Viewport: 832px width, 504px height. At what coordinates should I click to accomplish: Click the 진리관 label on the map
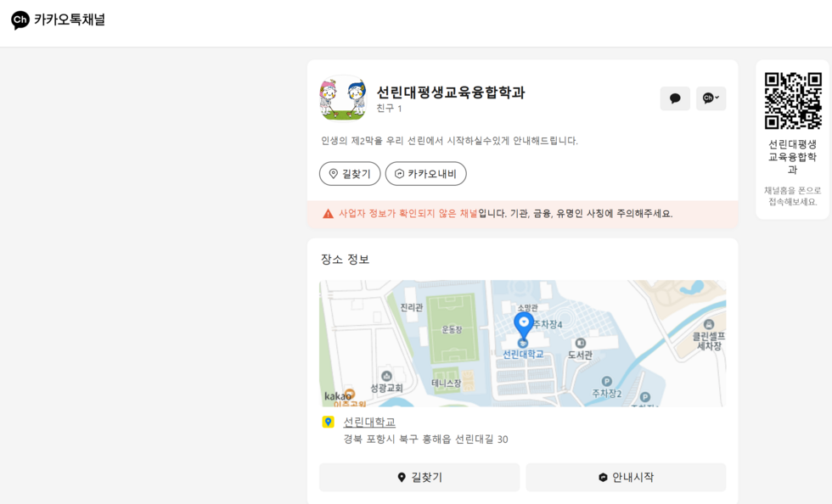point(411,307)
